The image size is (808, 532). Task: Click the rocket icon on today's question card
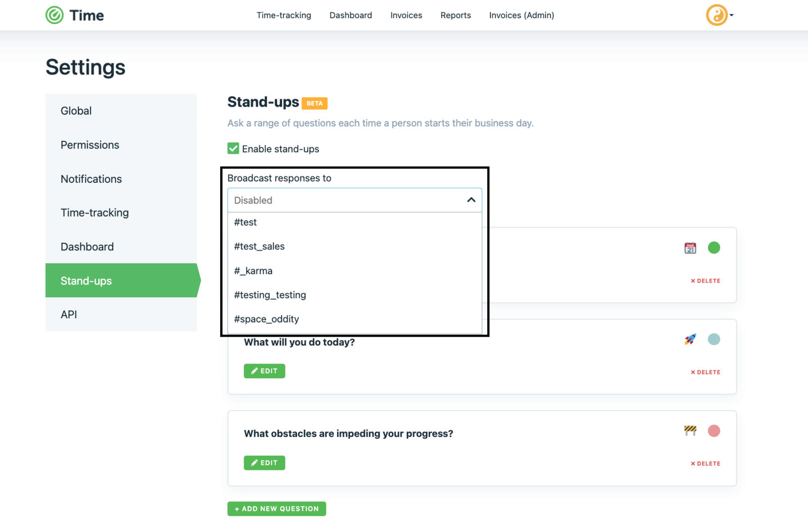(689, 339)
